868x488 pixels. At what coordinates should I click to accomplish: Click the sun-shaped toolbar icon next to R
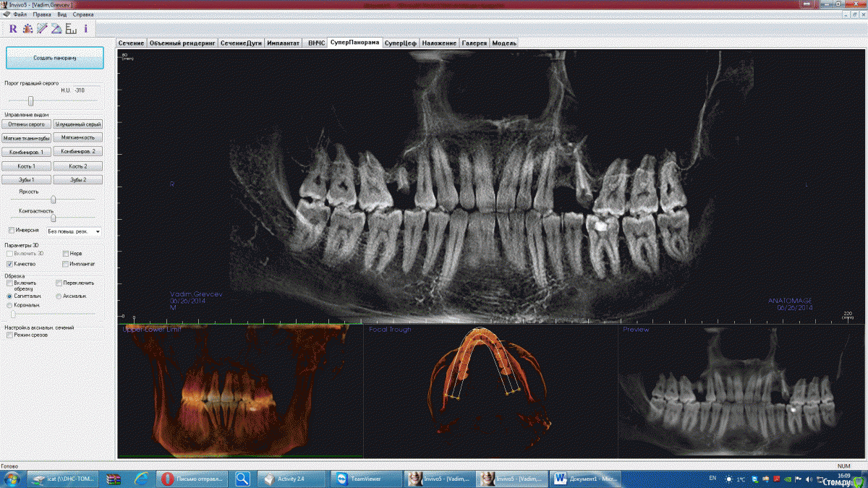27,29
